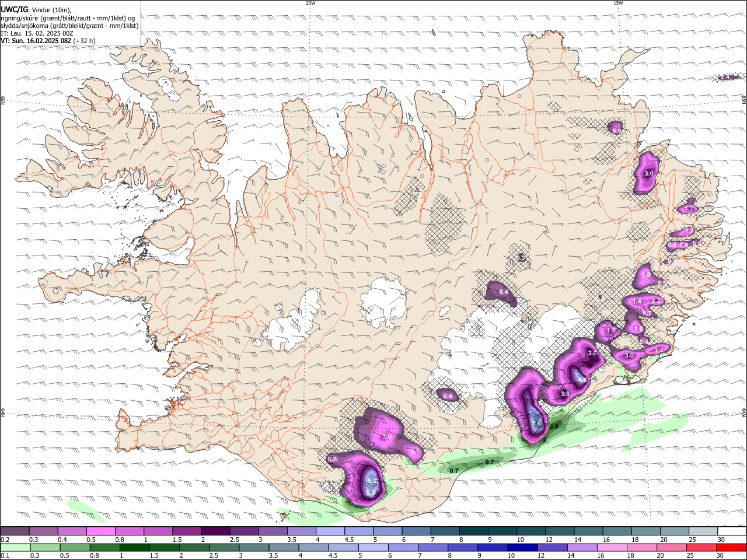Pick light pink bottom swatch between 16 and 18
The height and width of the screenshot is (560, 747).
pyautogui.click(x=611, y=547)
